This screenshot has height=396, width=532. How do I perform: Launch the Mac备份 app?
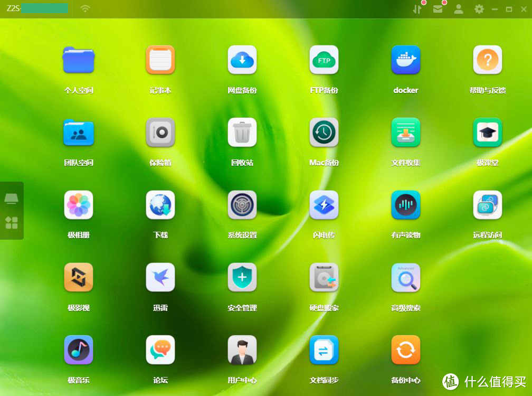point(324,133)
